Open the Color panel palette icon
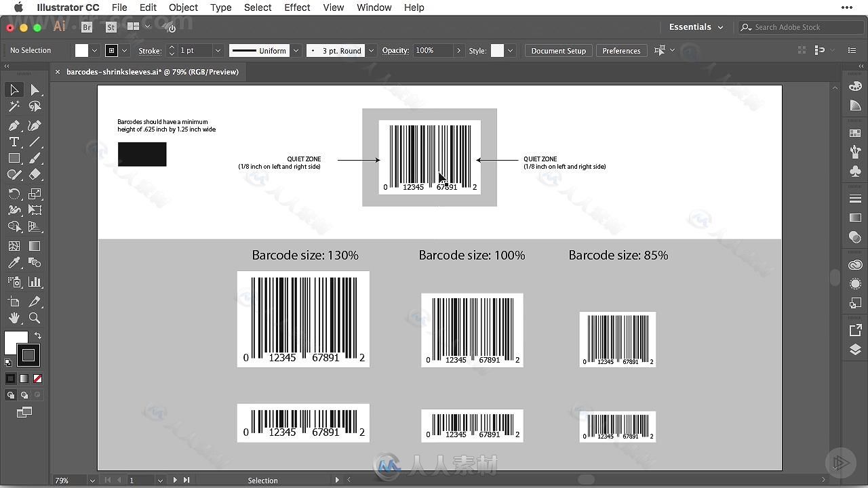Image resolution: width=868 pixels, height=488 pixels. [855, 86]
